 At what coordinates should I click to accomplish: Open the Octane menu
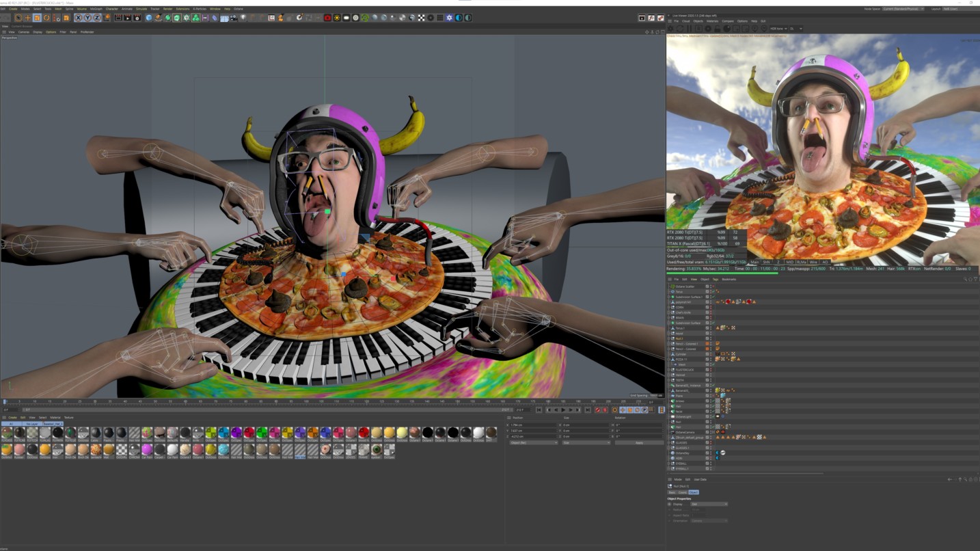tap(238, 9)
